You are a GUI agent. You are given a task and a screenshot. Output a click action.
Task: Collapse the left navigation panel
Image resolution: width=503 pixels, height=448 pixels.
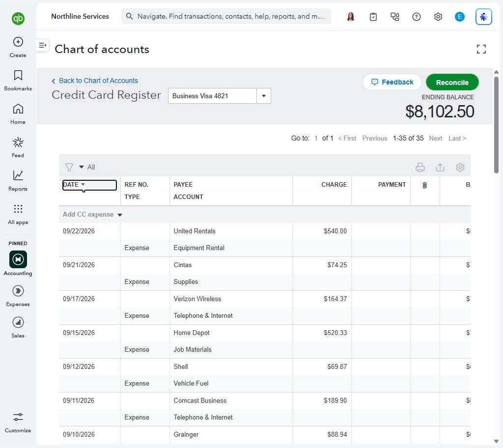(x=43, y=45)
